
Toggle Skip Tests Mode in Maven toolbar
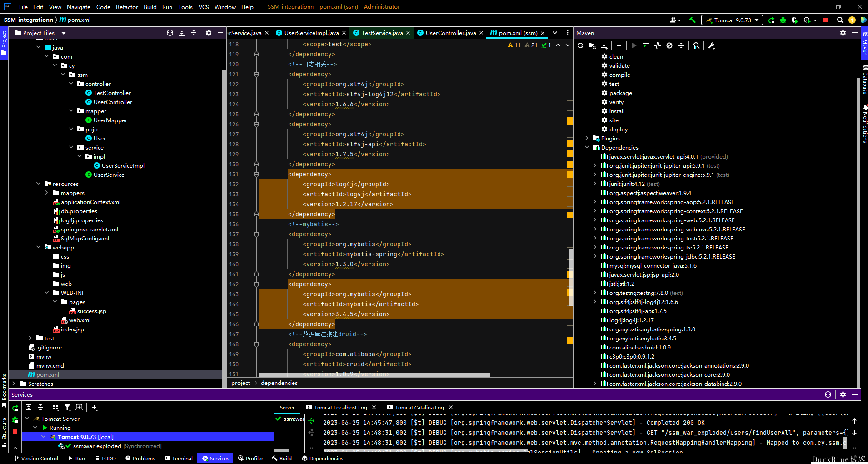(x=669, y=45)
